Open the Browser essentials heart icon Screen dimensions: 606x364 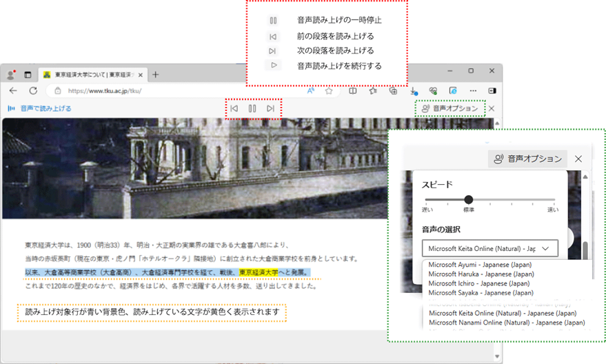click(x=433, y=91)
